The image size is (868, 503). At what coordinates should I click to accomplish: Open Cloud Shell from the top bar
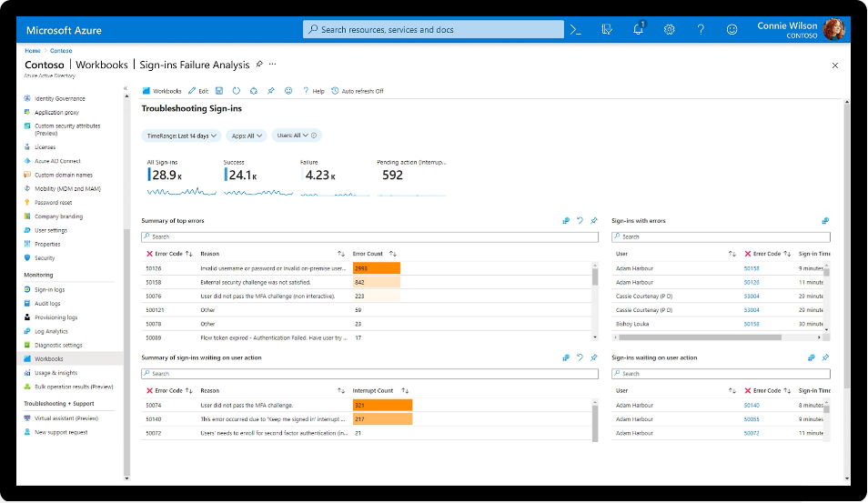(x=576, y=30)
